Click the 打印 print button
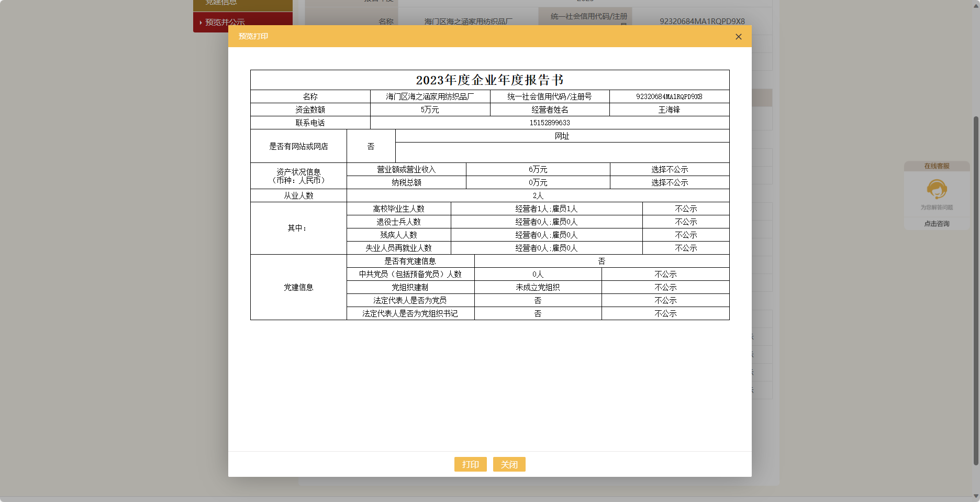The height and width of the screenshot is (502, 980). pyautogui.click(x=470, y=464)
